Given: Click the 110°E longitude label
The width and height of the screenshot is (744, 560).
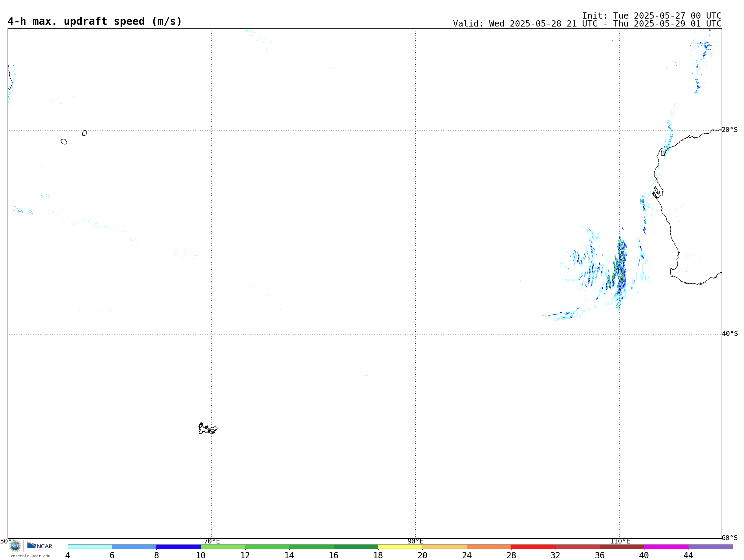Looking at the screenshot, I should coord(620,541).
